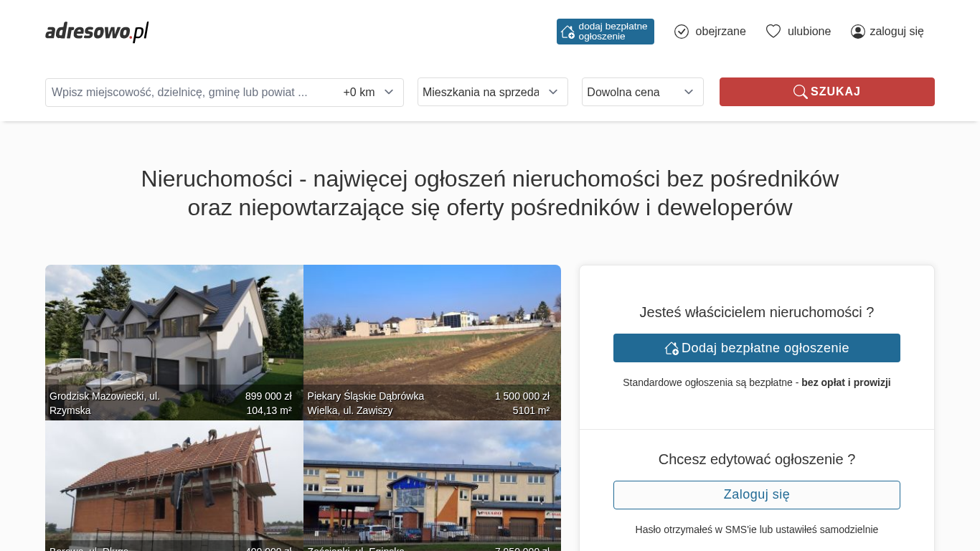Click the house icon in the 'Dodaj bezpłatne ogłoszenie' panel button
This screenshot has height=551, width=980.
click(x=672, y=348)
